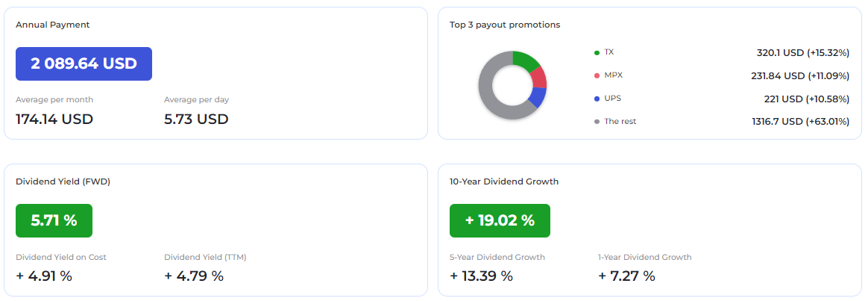Click the + 7.27 % growth value
The height and width of the screenshot is (301, 868).
[x=626, y=276]
